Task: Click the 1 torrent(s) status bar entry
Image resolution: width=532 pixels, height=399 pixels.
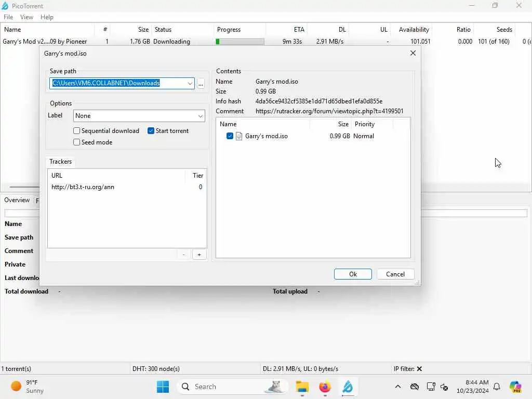Action: [16, 369]
